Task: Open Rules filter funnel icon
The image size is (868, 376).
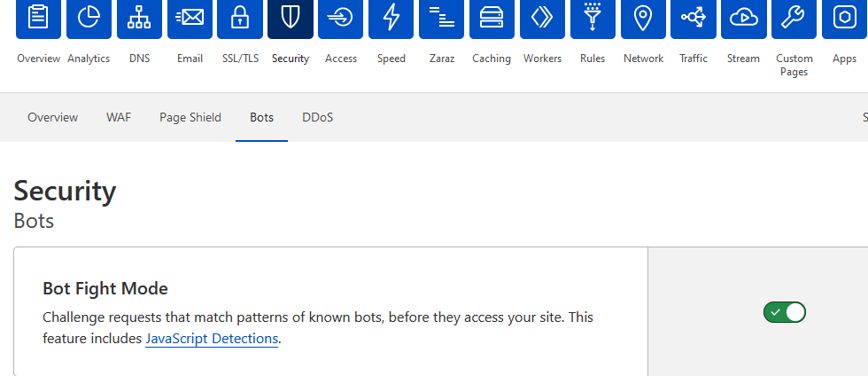Action: [x=593, y=18]
